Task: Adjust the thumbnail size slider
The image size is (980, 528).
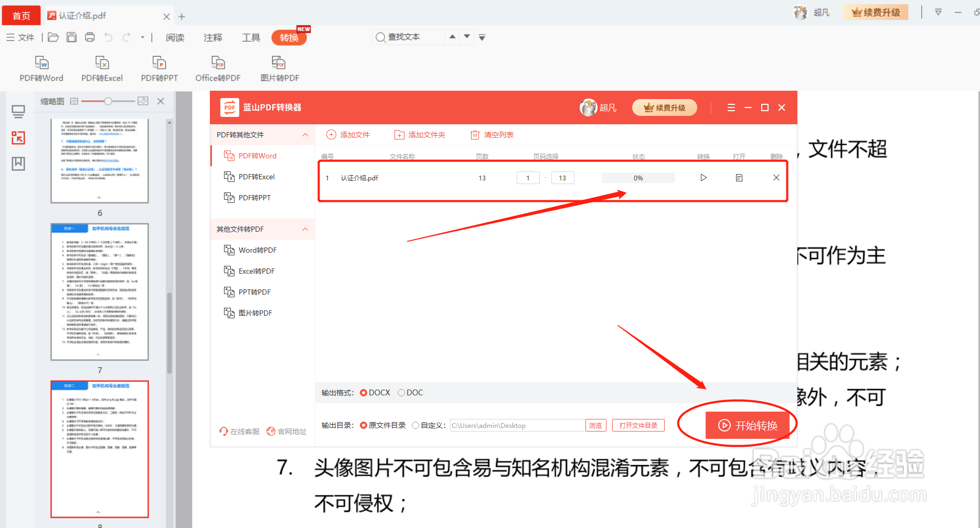Action: 109,101
